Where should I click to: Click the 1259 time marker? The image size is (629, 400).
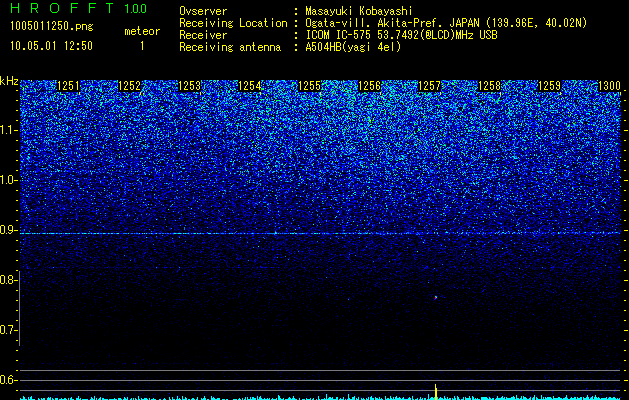(549, 86)
